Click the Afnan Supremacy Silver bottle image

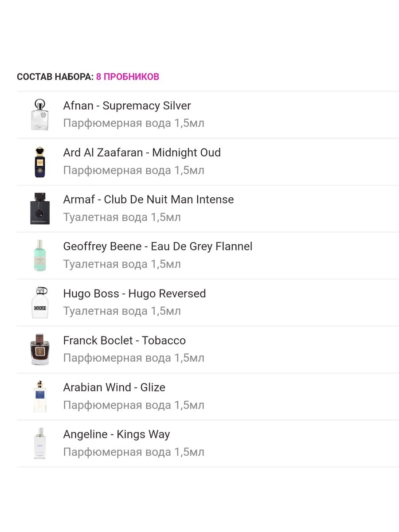click(x=40, y=115)
